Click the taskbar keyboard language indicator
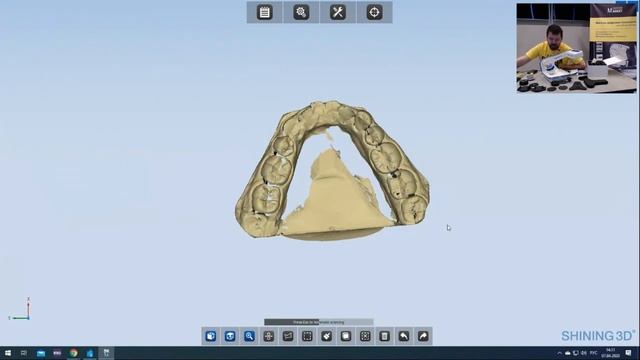This screenshot has width=640, height=360. [594, 353]
